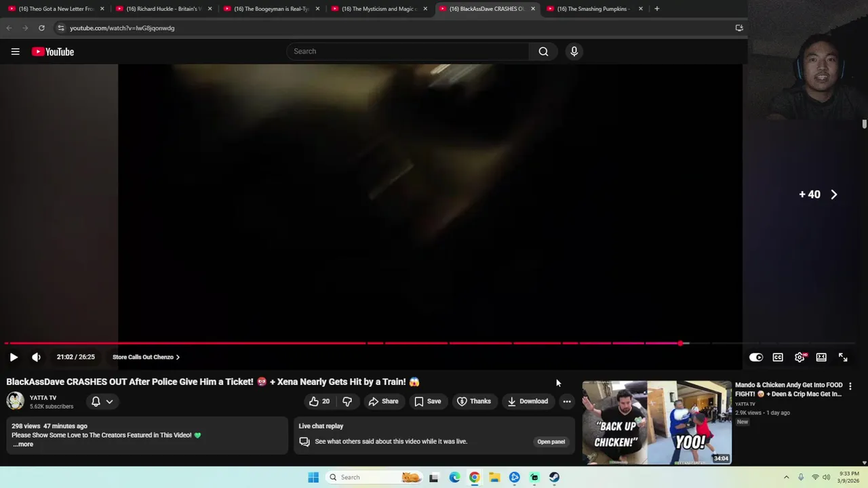Screen dimensions: 868x488
Task: Save video to a playlist
Action: [427, 401]
